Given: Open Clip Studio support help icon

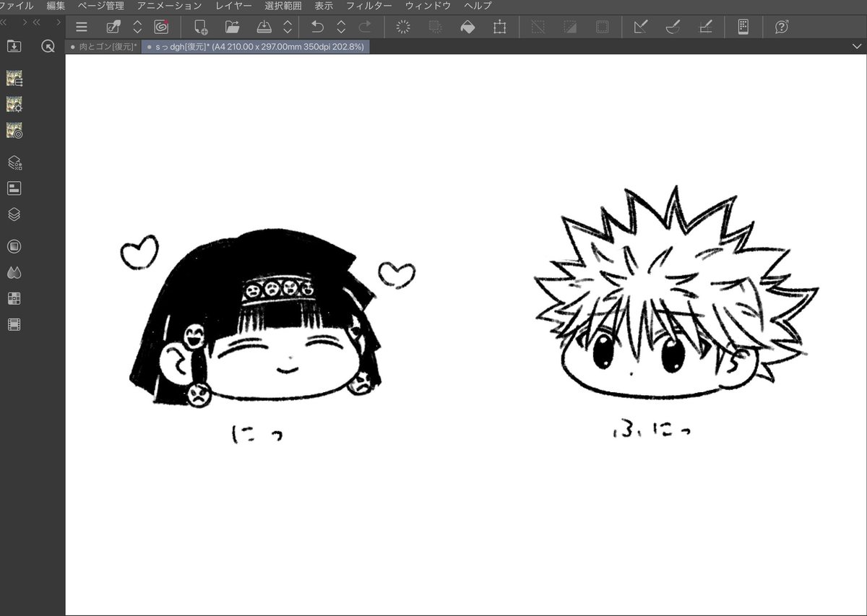Looking at the screenshot, I should click(x=781, y=27).
